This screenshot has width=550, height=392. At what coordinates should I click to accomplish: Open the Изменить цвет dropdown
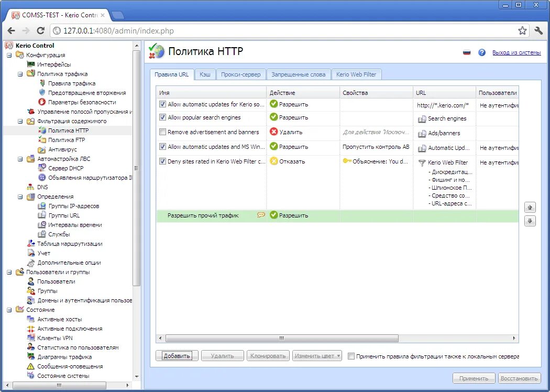(317, 356)
